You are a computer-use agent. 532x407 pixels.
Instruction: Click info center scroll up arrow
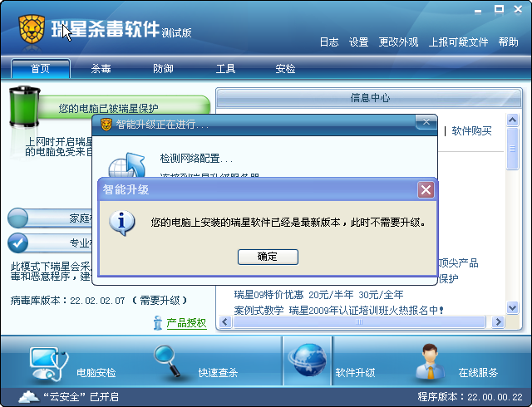point(512,120)
